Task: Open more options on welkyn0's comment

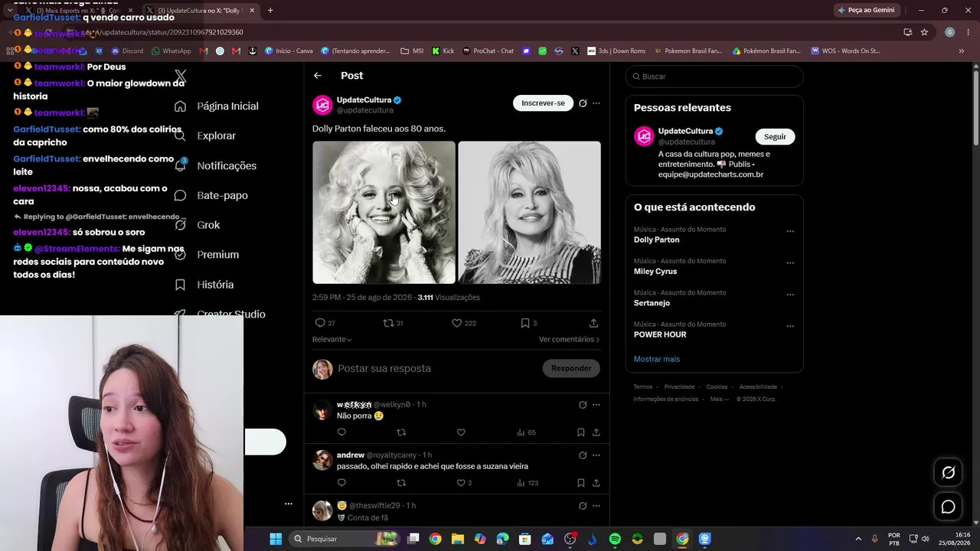Action: pos(596,405)
